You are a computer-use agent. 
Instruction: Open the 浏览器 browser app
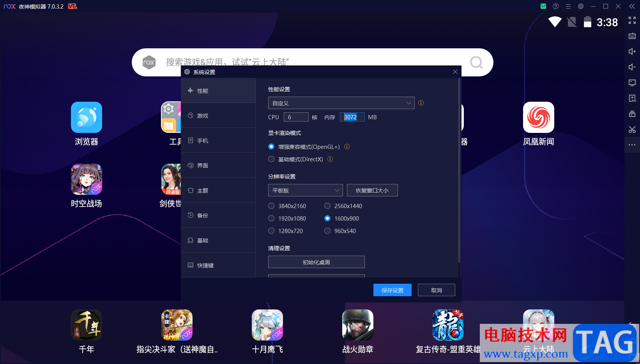[87, 117]
